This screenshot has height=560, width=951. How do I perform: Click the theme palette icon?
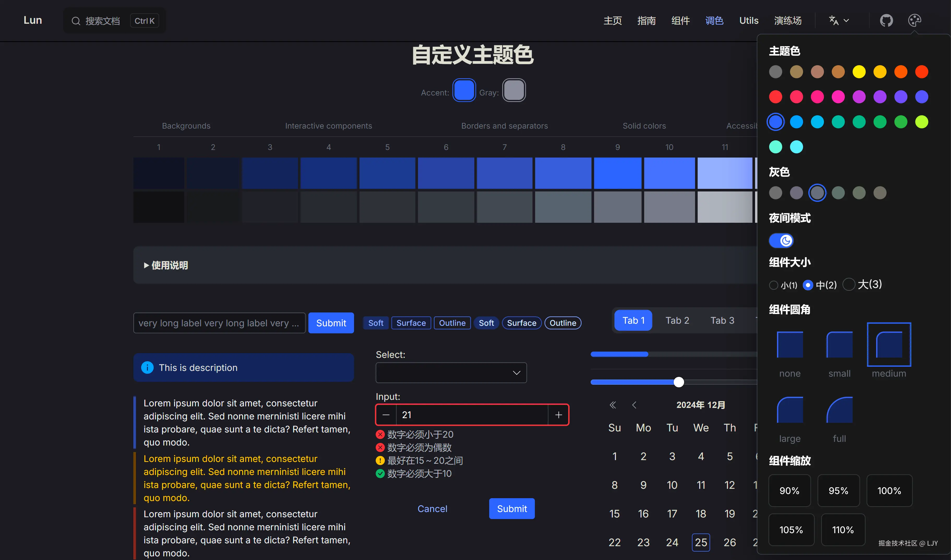(914, 20)
